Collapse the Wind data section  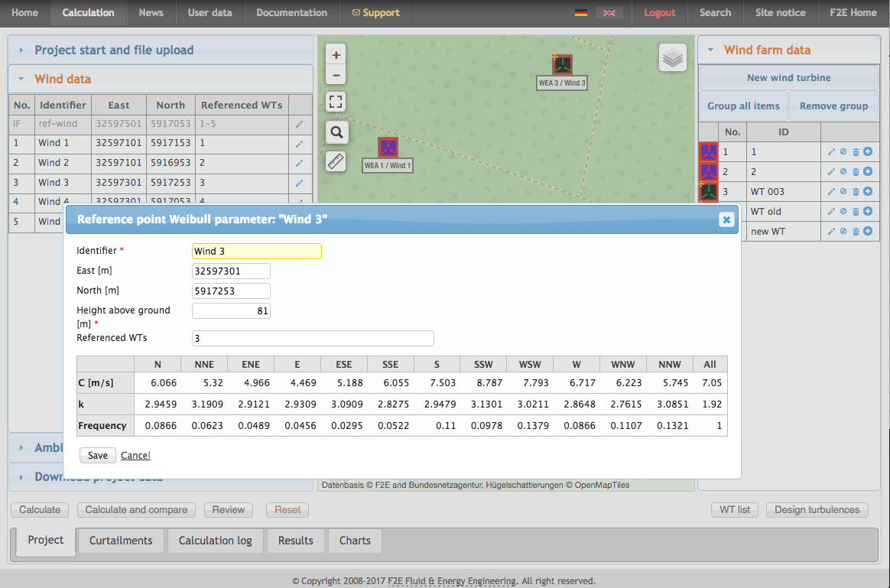click(63, 78)
